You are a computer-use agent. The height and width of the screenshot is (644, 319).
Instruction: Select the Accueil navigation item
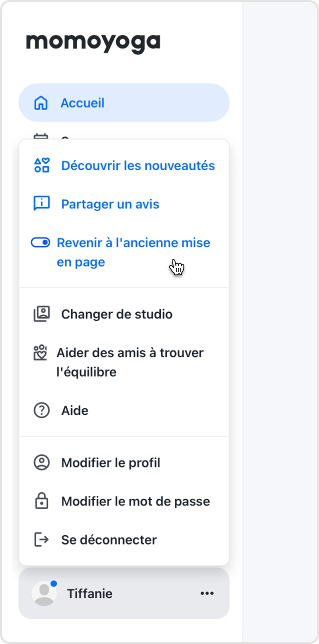pyautogui.click(x=124, y=103)
